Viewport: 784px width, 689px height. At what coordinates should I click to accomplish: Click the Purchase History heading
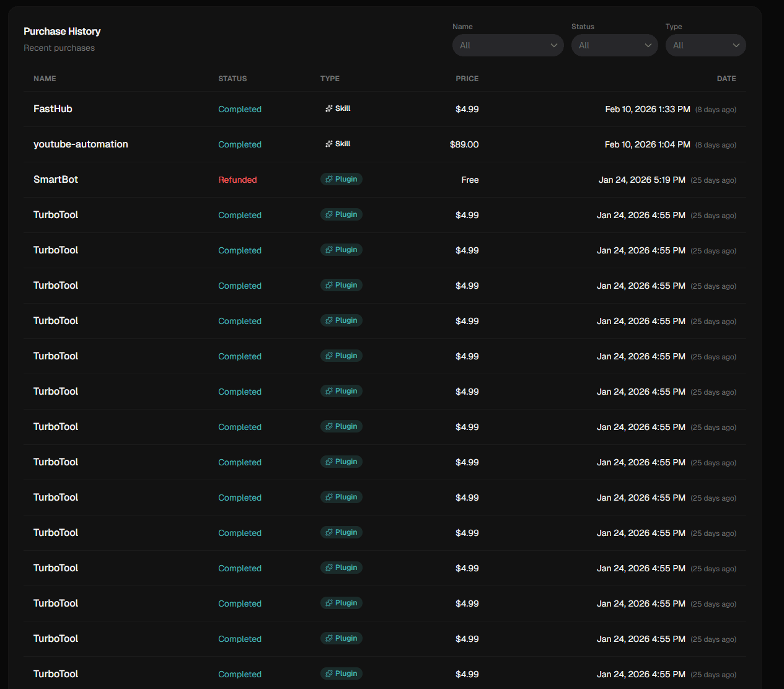click(62, 31)
